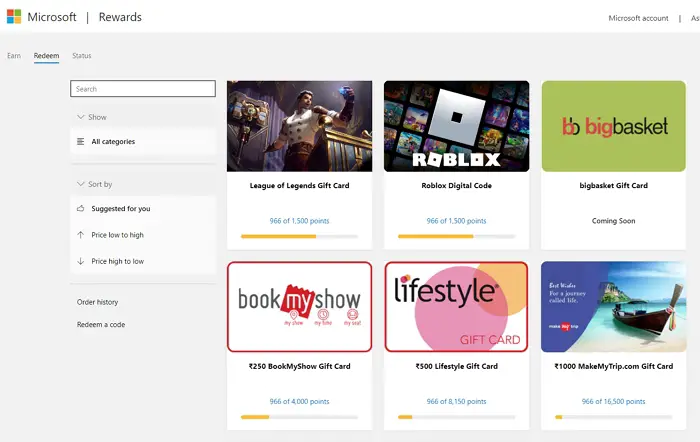This screenshot has width=700, height=442.
Task: Click ₹500 Lifestyle Gift Card title
Action: [x=457, y=367]
